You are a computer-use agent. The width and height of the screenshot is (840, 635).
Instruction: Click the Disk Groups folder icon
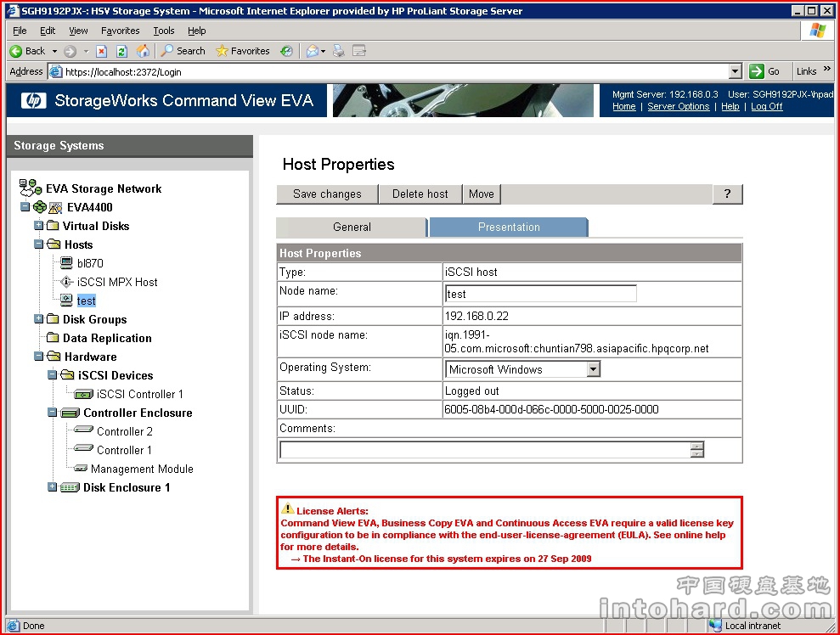click(x=53, y=319)
